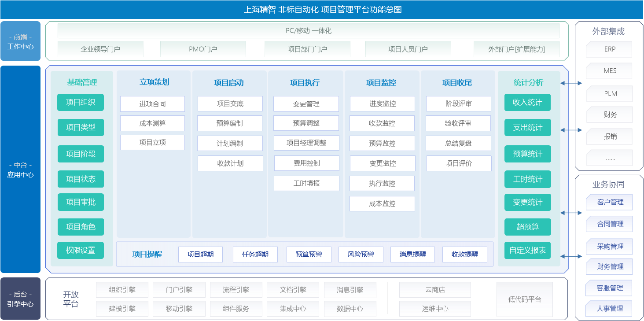
Task: Select the green 项目类型 button
Action: (81, 127)
